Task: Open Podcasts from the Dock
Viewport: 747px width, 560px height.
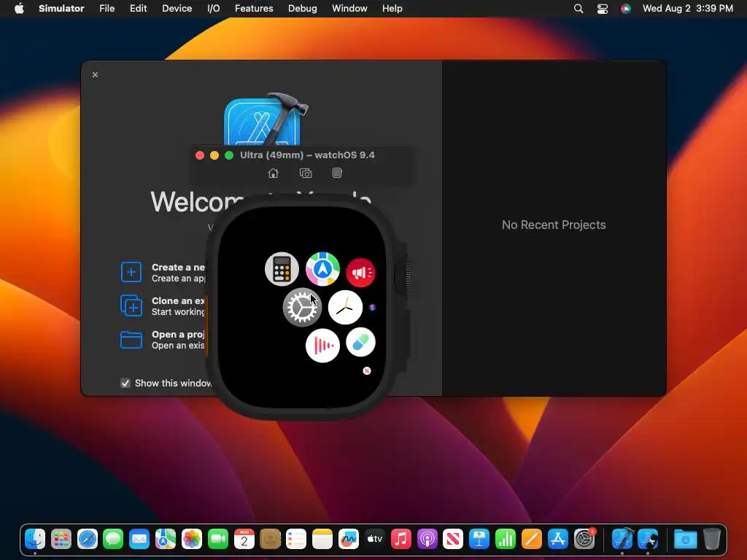Action: [427, 539]
